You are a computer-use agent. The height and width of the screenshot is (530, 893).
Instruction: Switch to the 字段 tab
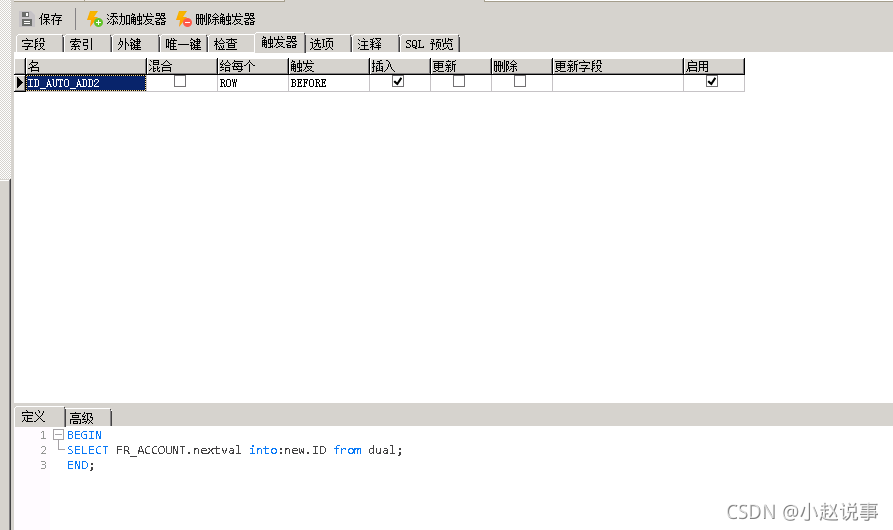(x=39, y=44)
